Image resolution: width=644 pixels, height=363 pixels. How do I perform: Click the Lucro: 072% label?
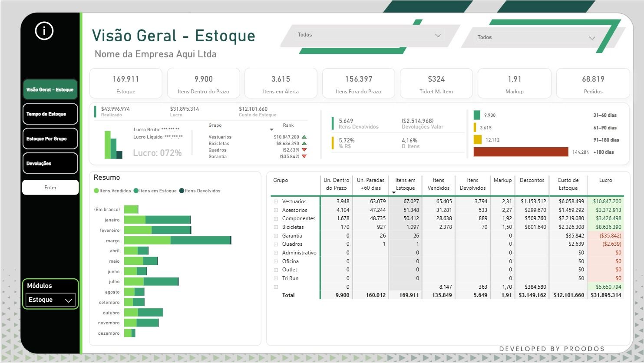(157, 153)
